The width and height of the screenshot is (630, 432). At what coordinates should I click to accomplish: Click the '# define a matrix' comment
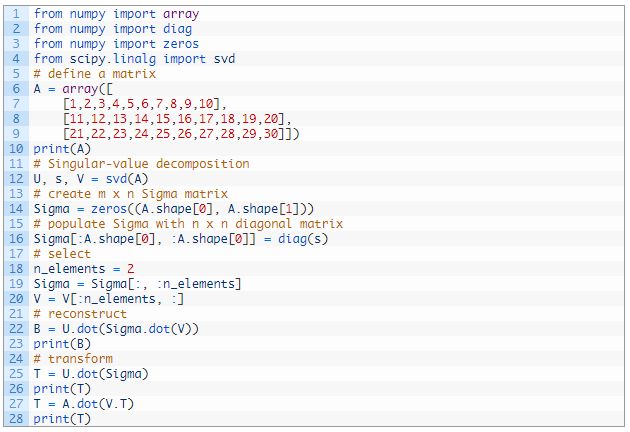pyautogui.click(x=95, y=74)
